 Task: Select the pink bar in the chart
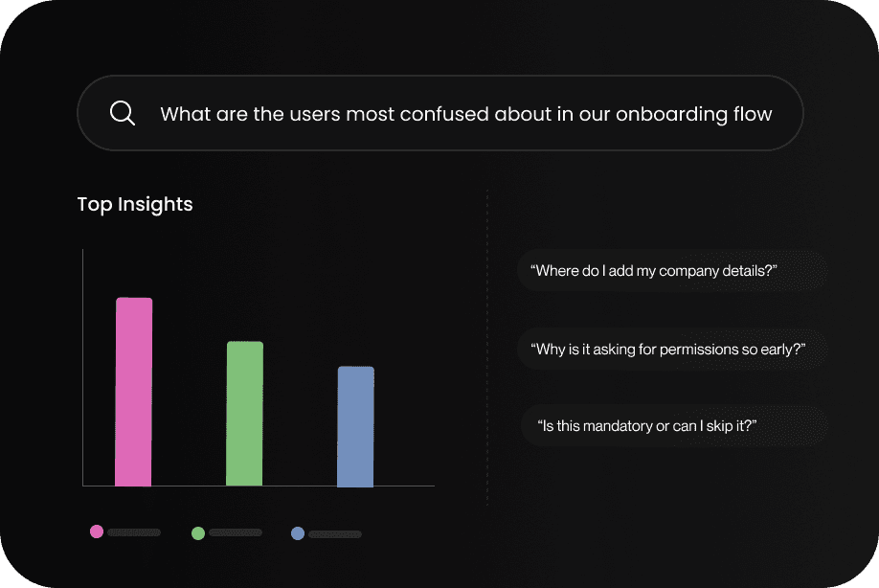[x=133, y=391]
